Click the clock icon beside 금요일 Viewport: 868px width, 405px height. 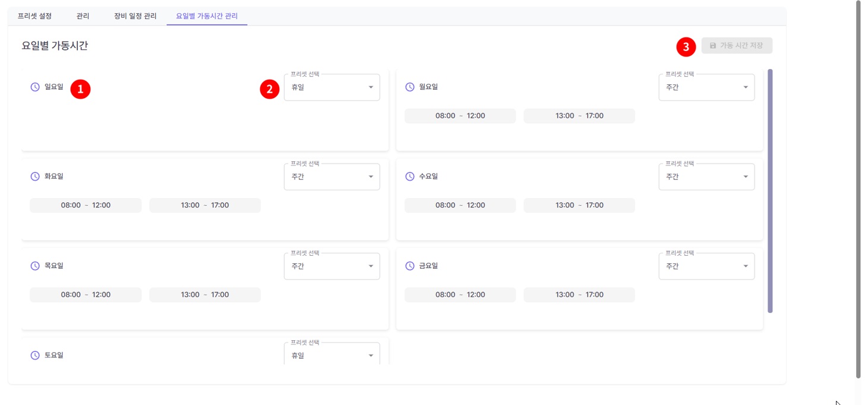click(x=409, y=266)
